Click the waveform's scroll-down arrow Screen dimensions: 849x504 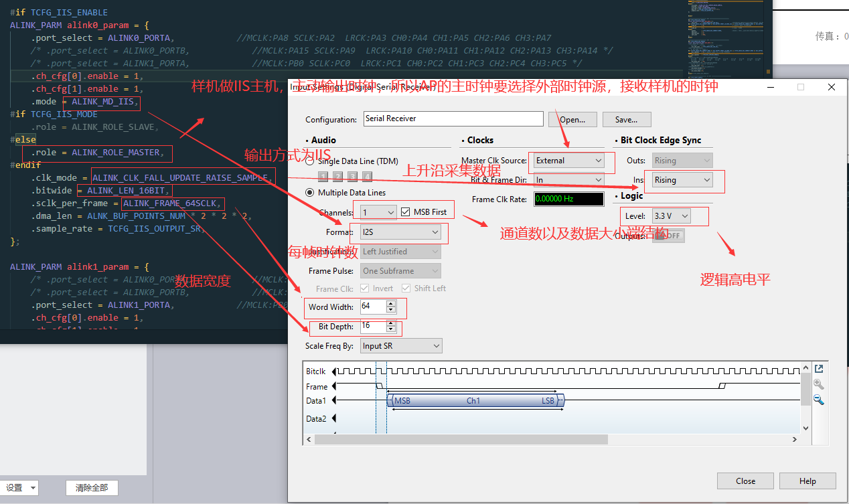[x=805, y=428]
